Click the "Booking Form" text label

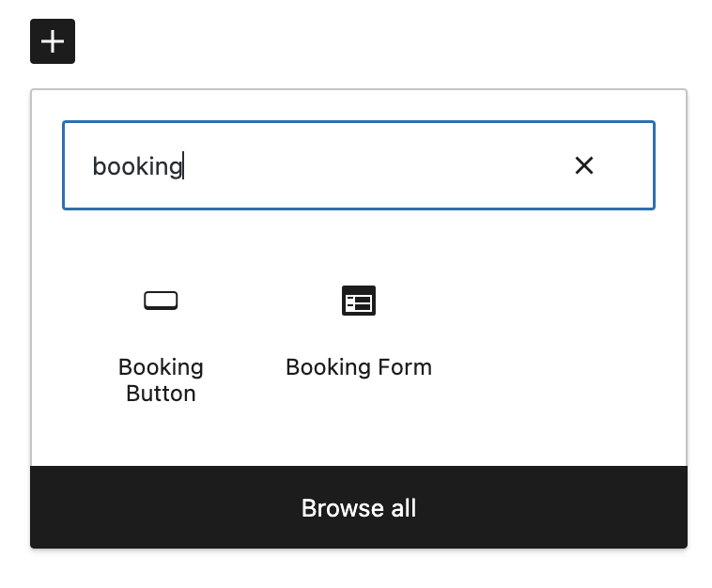point(358,366)
